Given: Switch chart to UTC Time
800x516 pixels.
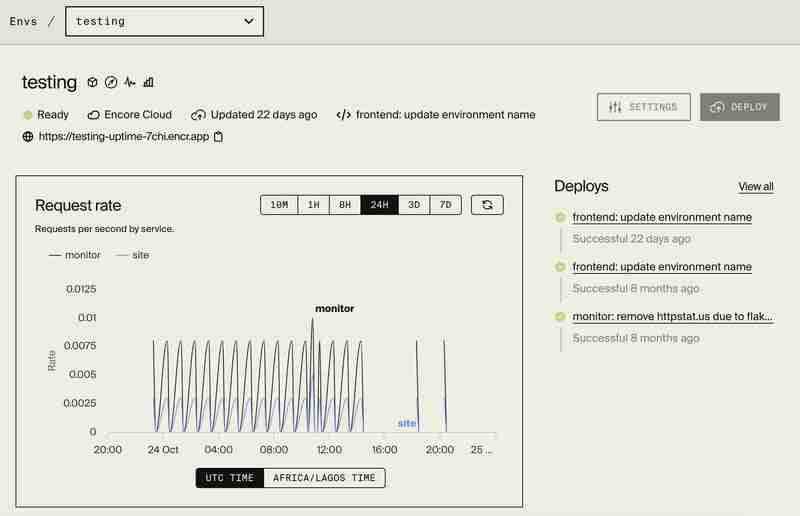Looking at the screenshot, I should [230, 478].
